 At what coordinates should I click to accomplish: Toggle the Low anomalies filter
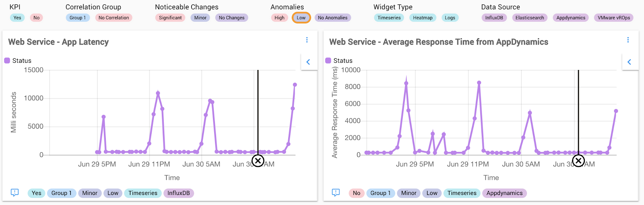click(301, 18)
